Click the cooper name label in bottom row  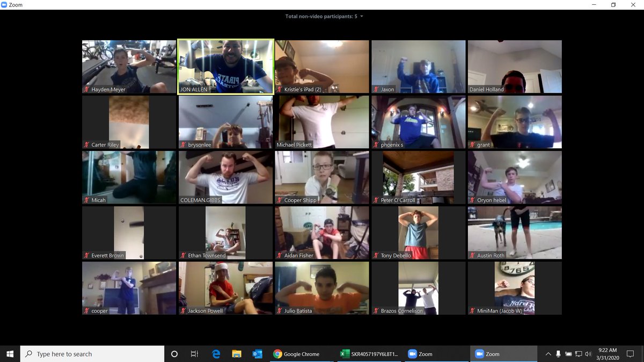(x=100, y=311)
